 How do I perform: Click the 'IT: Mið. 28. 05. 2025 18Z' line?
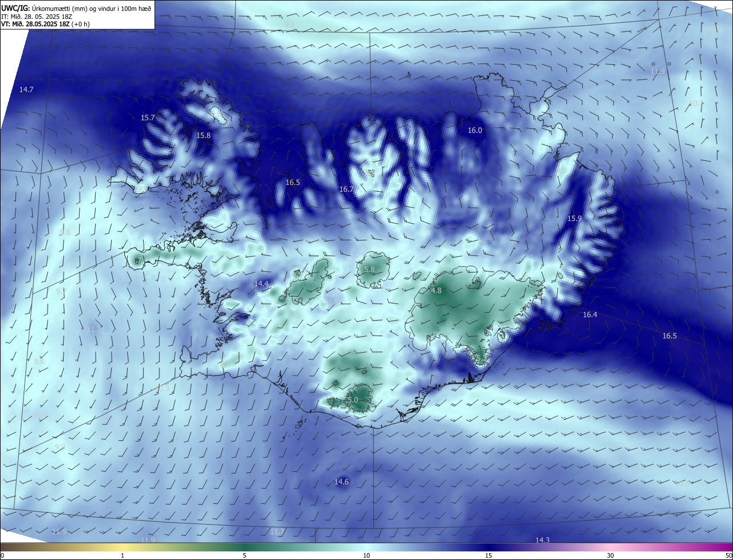tap(37, 16)
